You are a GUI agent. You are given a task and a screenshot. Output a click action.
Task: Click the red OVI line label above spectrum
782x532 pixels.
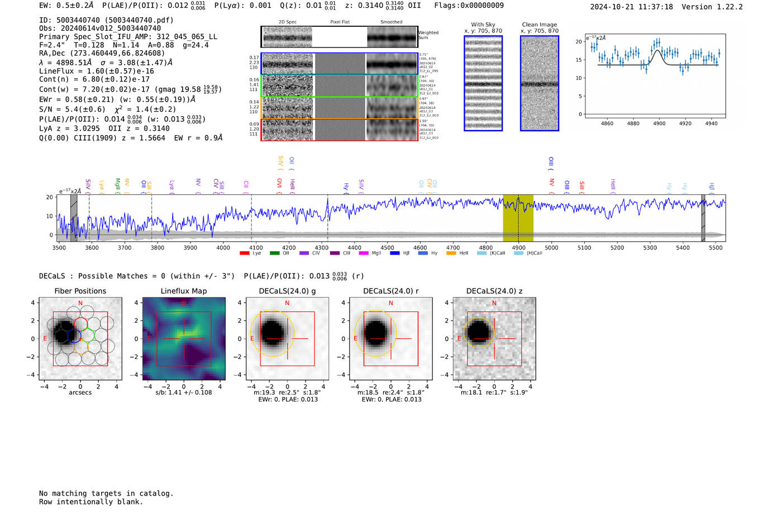click(x=279, y=183)
